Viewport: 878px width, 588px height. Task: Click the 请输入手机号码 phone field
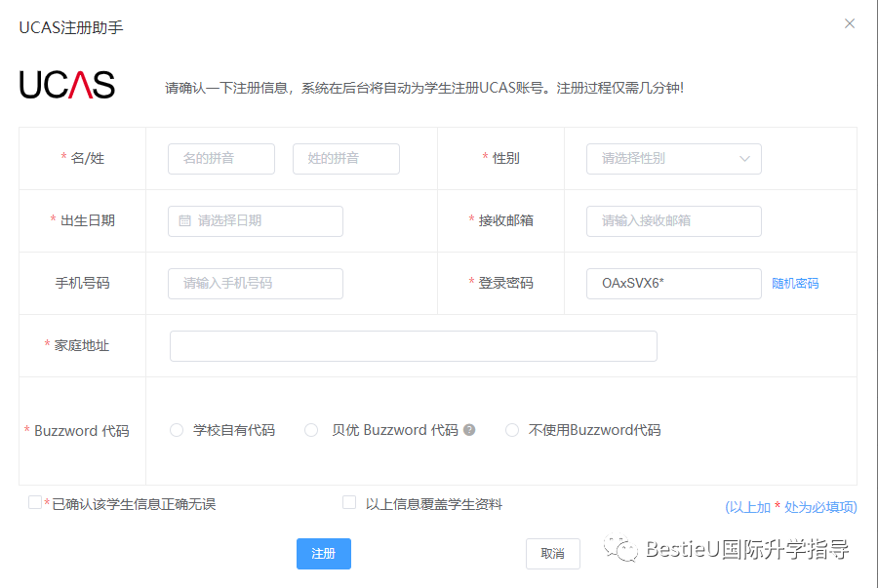[256, 284]
